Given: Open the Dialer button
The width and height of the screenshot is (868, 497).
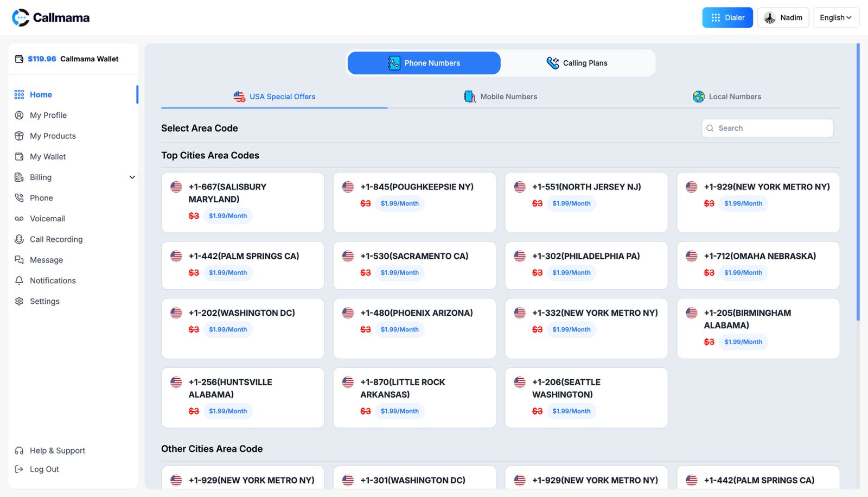Looking at the screenshot, I should [727, 17].
